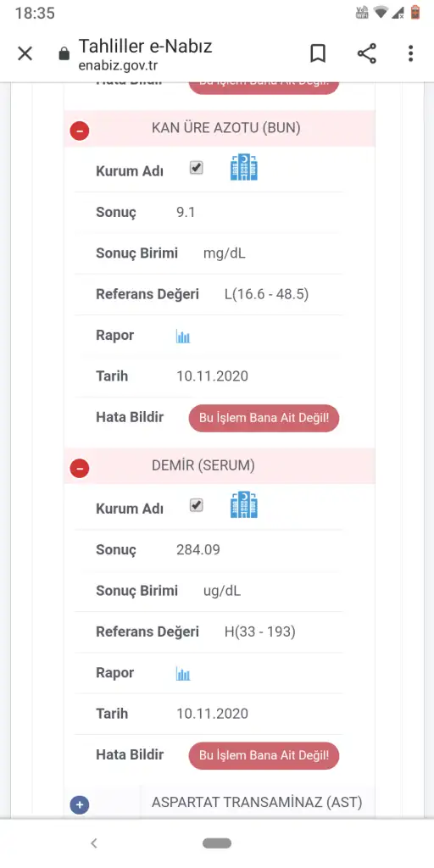Report error on BUN test result
434x868 pixels.
[x=264, y=418]
